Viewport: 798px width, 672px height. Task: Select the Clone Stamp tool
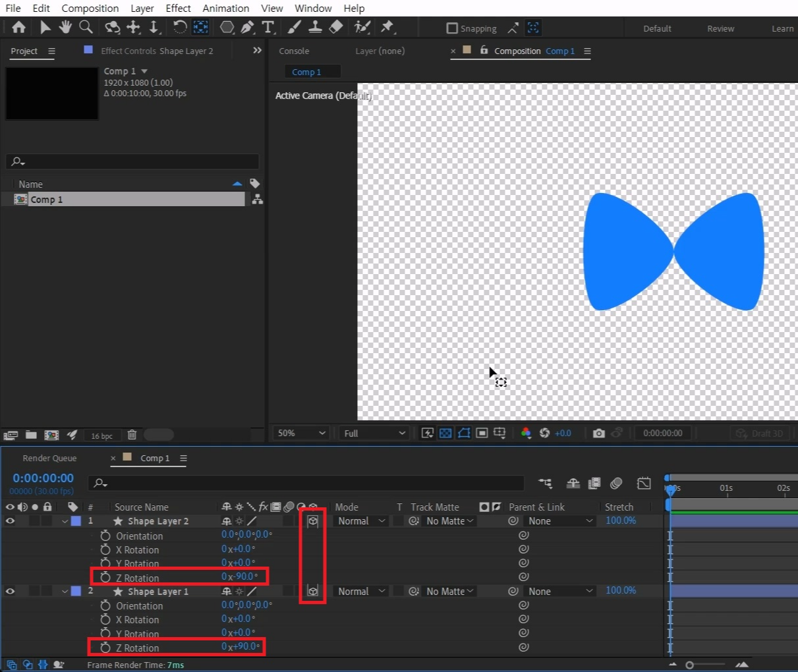[x=316, y=27]
